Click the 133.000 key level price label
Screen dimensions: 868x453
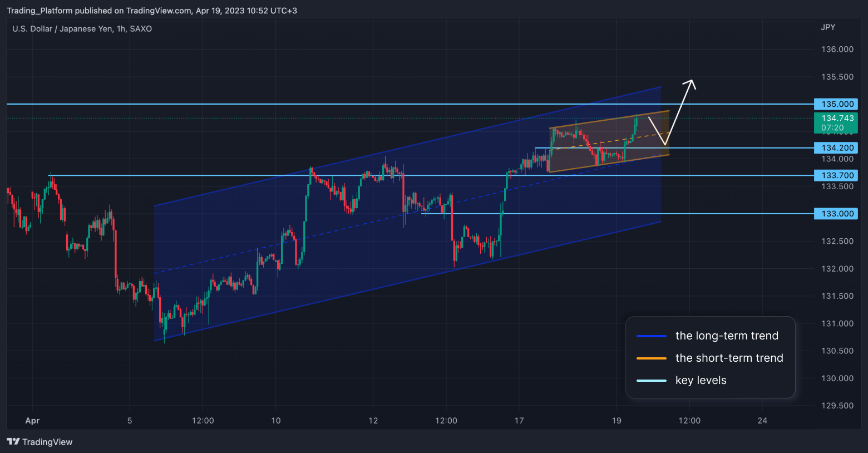click(836, 214)
